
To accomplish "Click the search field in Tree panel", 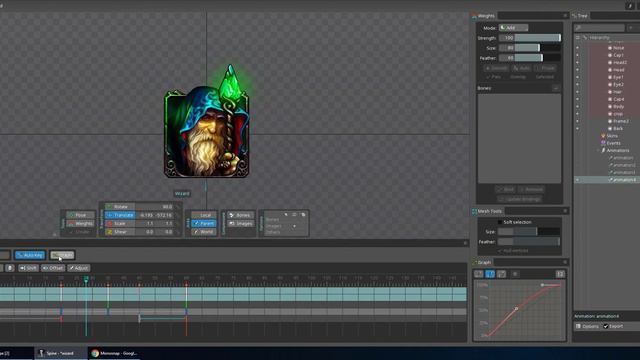I will (x=599, y=28).
